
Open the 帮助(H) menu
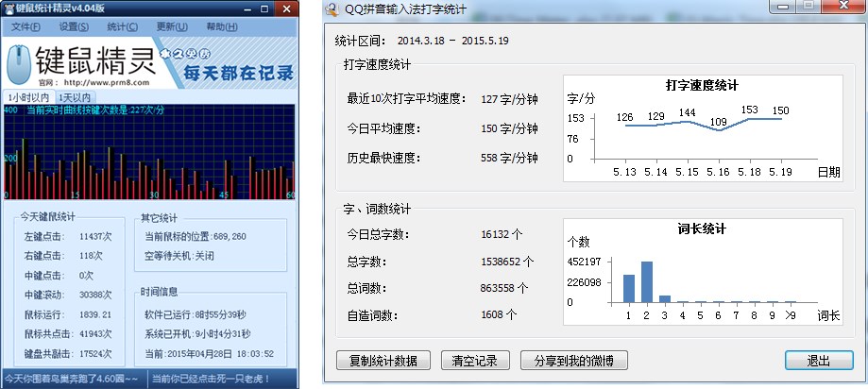click(221, 26)
